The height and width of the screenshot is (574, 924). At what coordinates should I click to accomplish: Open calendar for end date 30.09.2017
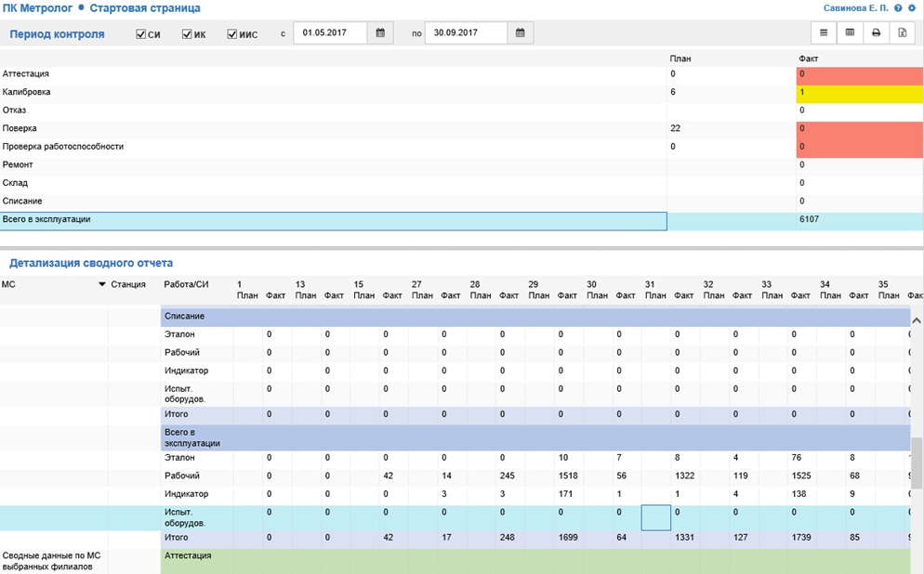click(x=521, y=33)
